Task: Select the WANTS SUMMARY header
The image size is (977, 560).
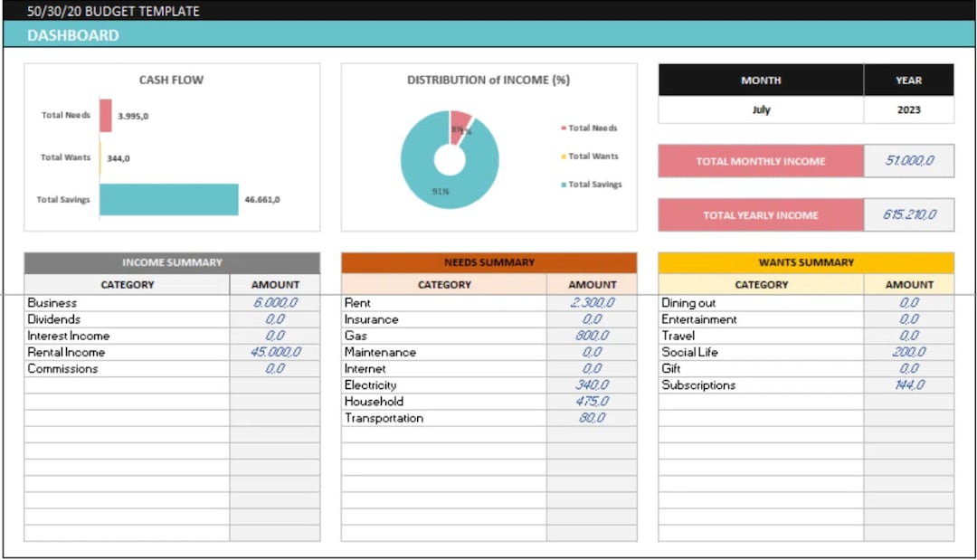Action: [x=806, y=261]
